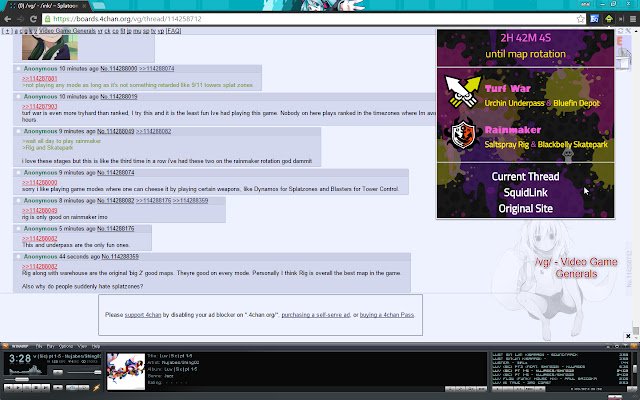Tick checkbox for post No.114288176
Viewport: 640px width, 400px height.
(18, 229)
